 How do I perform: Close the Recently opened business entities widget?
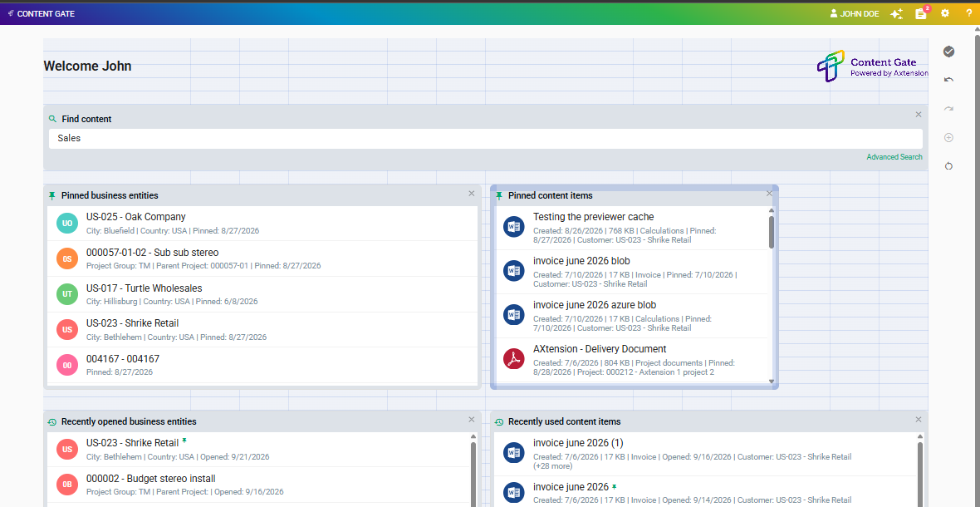(x=471, y=420)
